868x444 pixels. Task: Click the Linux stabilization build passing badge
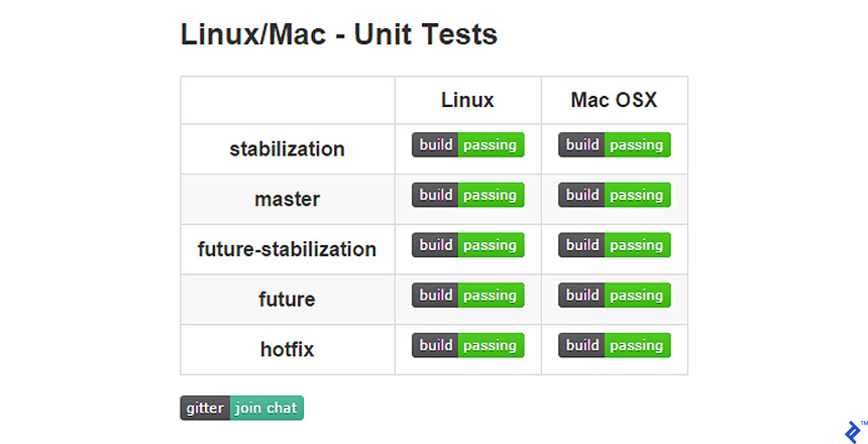point(468,145)
